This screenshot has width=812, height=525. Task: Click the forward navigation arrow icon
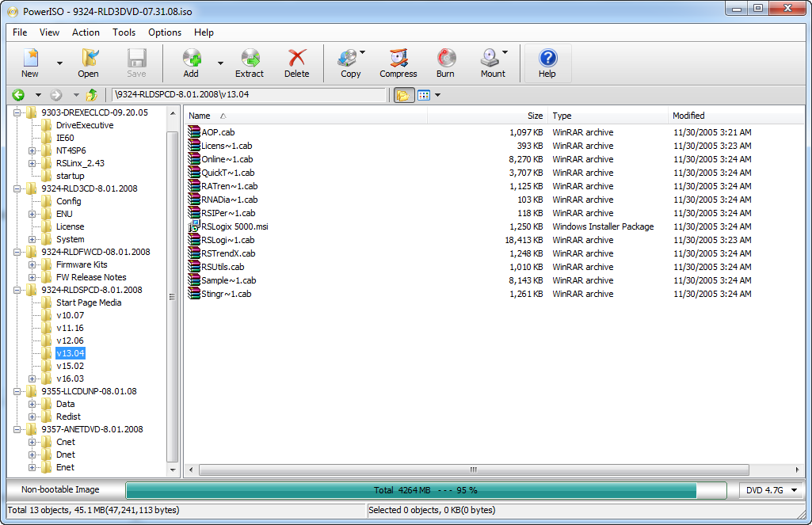pos(56,95)
